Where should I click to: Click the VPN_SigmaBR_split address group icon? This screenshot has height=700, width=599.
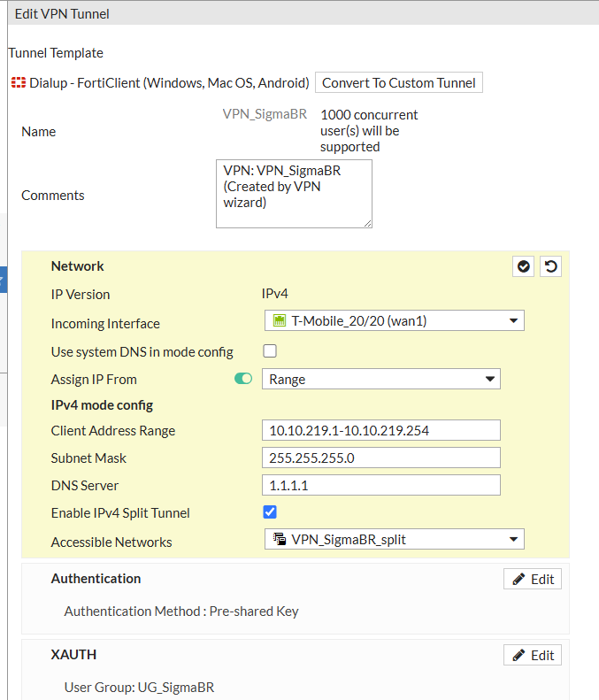[280, 539]
